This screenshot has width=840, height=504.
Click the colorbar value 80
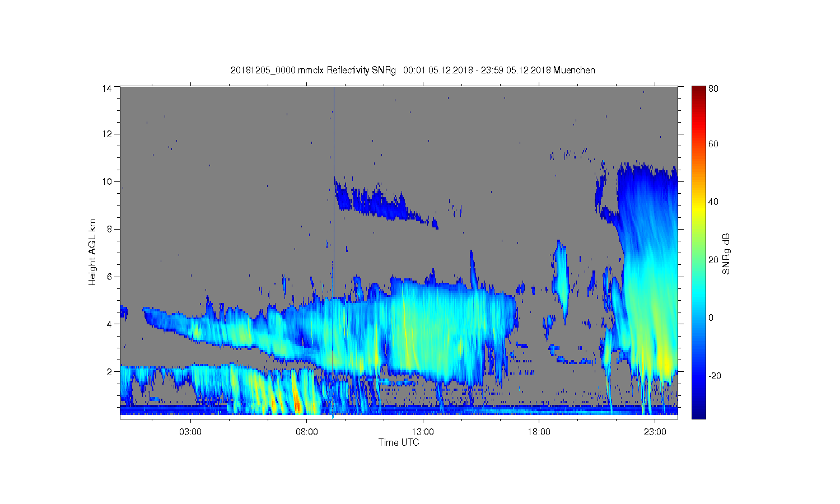pos(713,88)
